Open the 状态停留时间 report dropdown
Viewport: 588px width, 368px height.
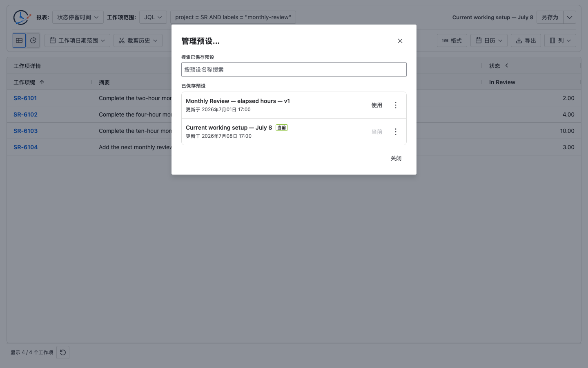(x=78, y=17)
